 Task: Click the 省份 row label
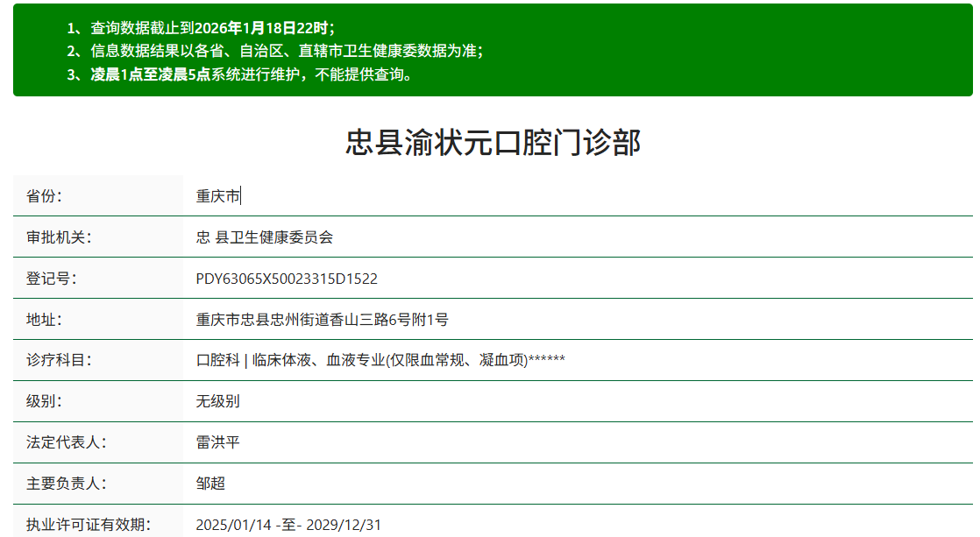(40, 194)
